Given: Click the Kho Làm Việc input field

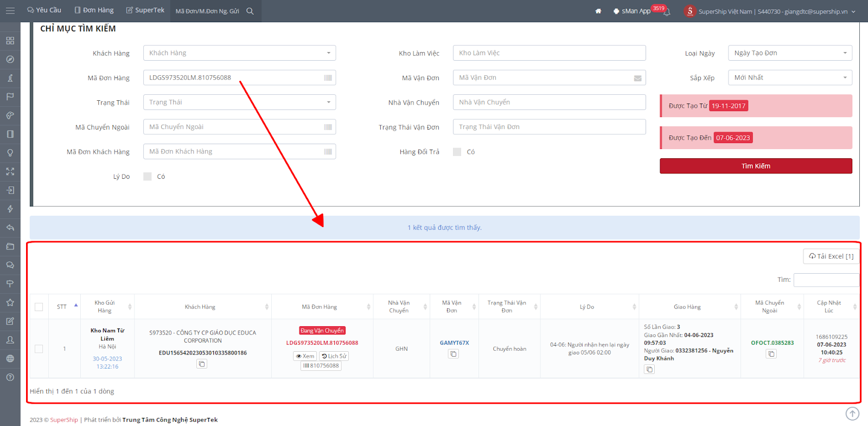Looking at the screenshot, I should pos(550,53).
